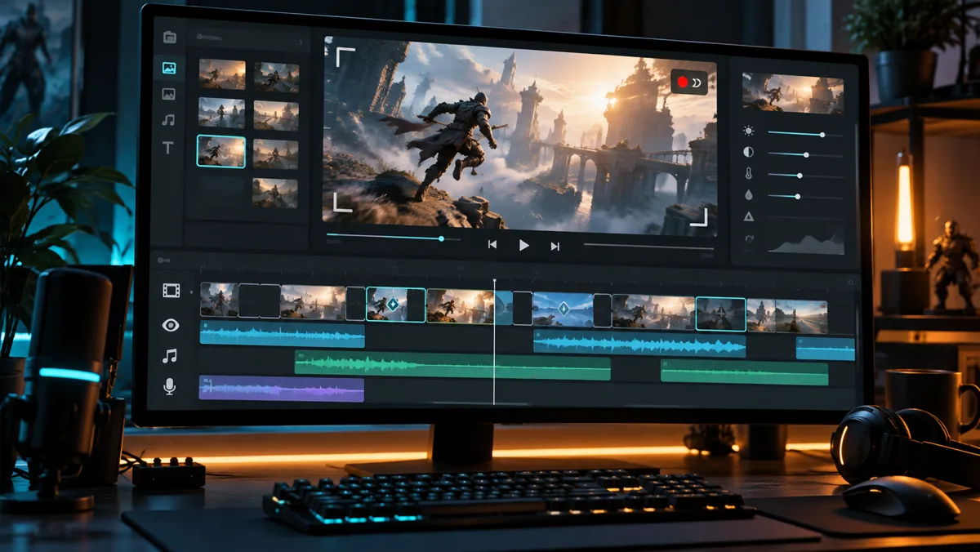Select the purple voiceover audio clip

282,389
